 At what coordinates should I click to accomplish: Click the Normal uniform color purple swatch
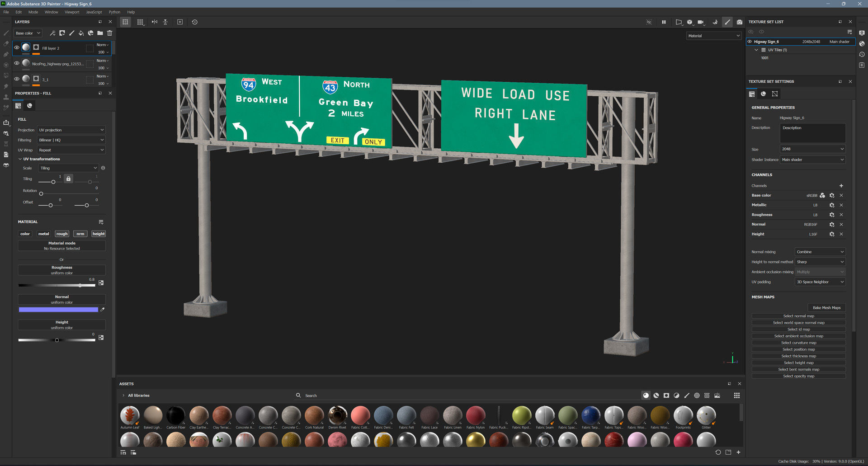(x=58, y=310)
